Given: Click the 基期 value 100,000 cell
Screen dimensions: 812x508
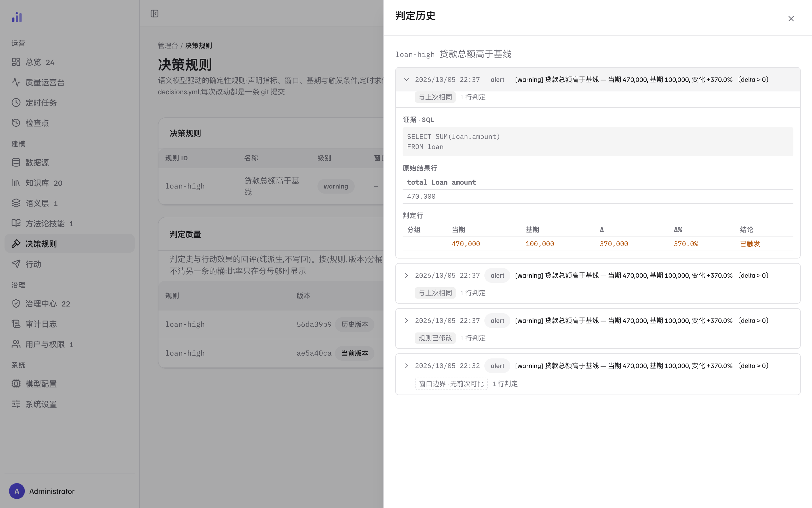Looking at the screenshot, I should click(540, 244).
